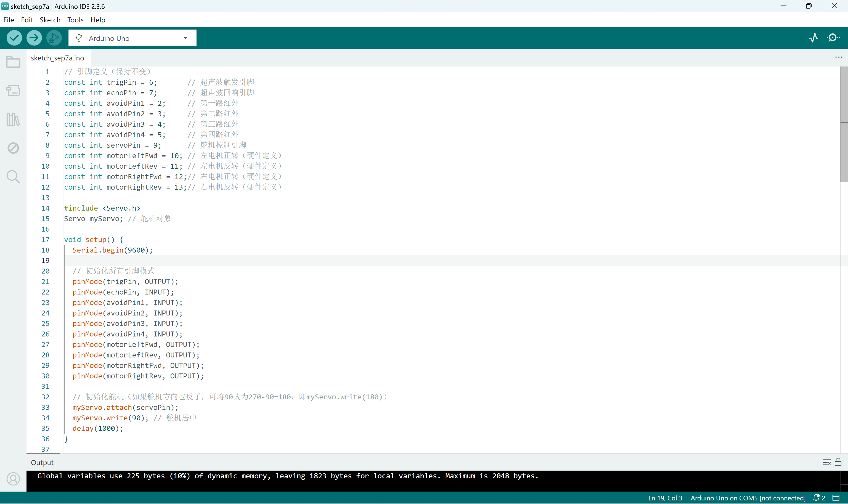Minimize the Arduino IDE window

coord(784,6)
